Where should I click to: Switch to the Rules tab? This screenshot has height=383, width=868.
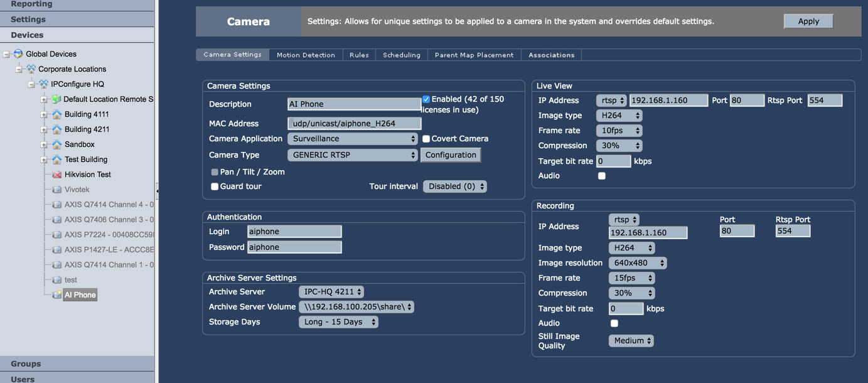[x=359, y=55]
